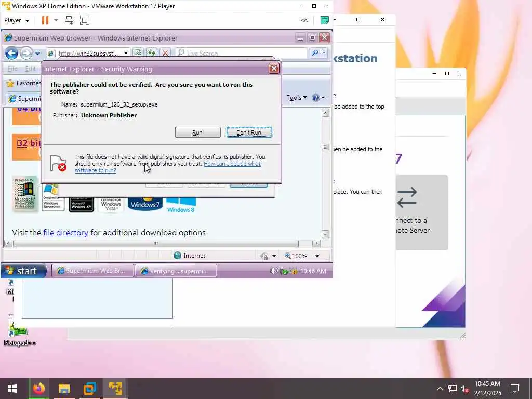Click the Windows XP logo badge
The image size is (532, 399).
click(81, 204)
